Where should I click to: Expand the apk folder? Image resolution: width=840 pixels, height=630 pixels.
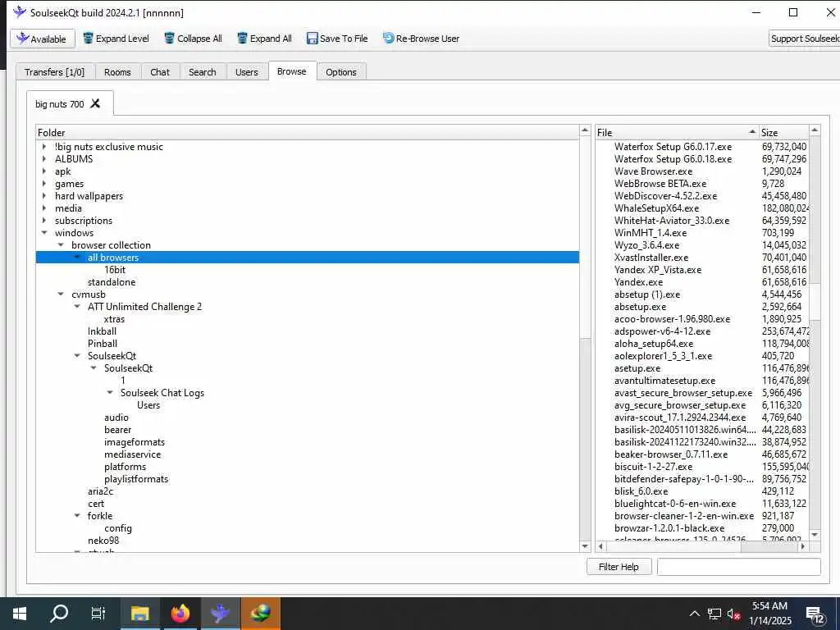point(44,171)
